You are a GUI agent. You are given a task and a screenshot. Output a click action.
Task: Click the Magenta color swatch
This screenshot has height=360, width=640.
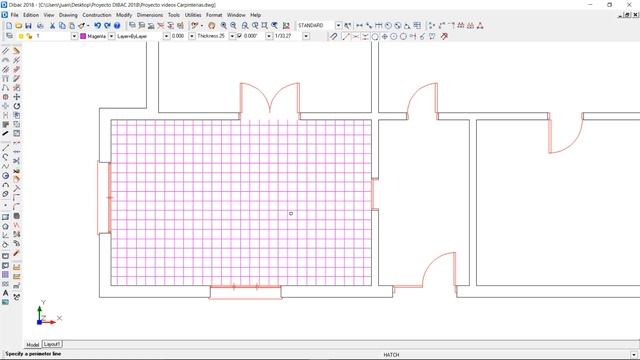point(83,36)
